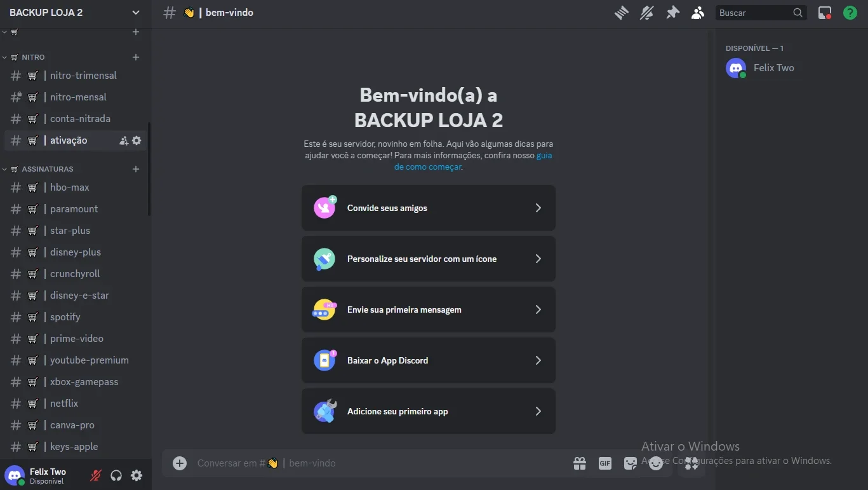
Task: Click chevron on Convide seus amigos
Action: 538,208
